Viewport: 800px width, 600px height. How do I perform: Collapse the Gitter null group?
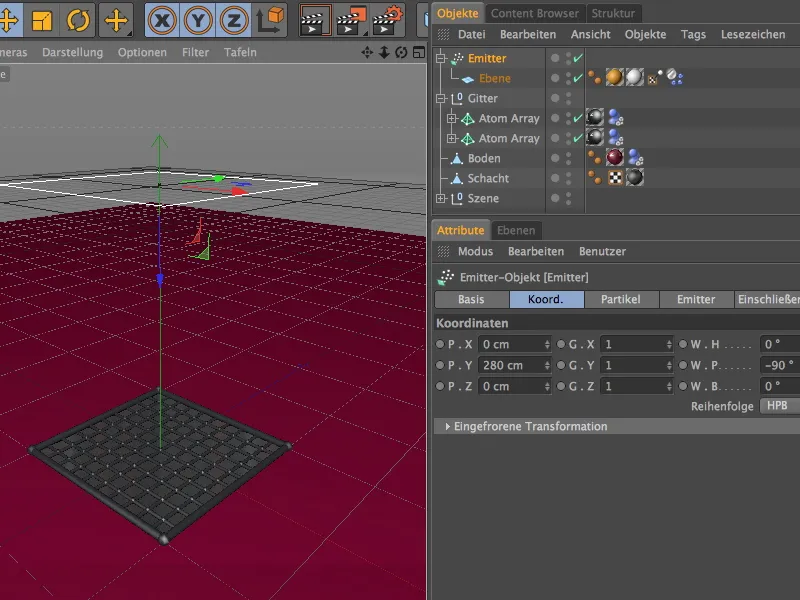click(441, 98)
